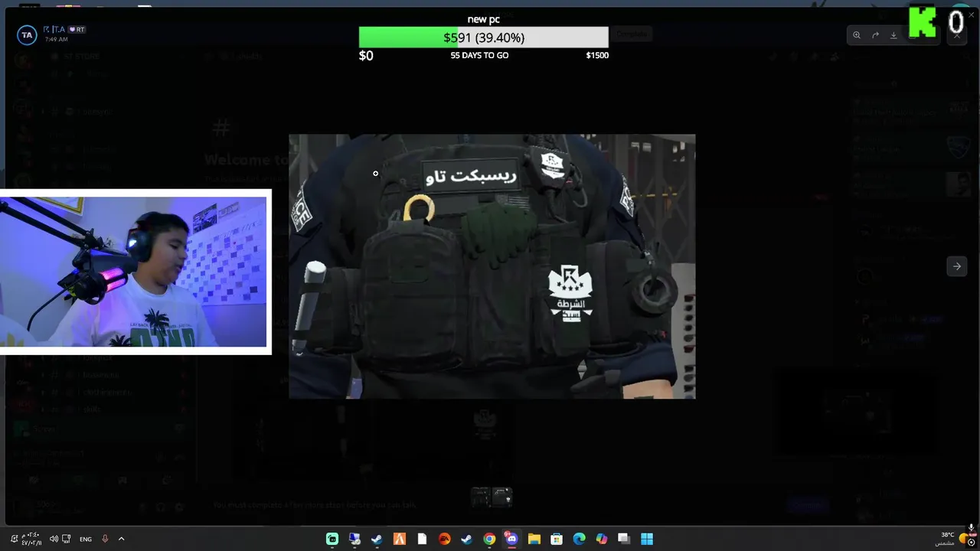This screenshot has height=551, width=980.
Task: Open Google Chrome from the taskbar
Action: [489, 539]
